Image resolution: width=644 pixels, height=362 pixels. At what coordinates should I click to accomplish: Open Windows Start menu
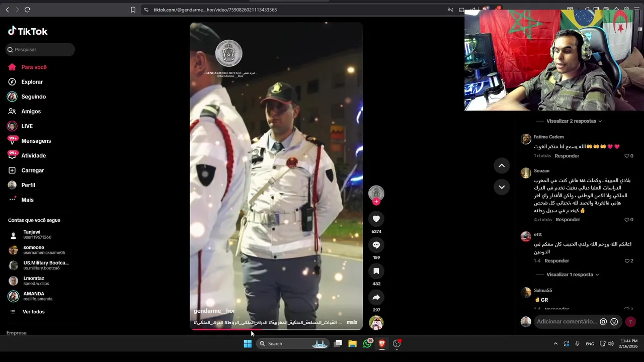(248, 343)
